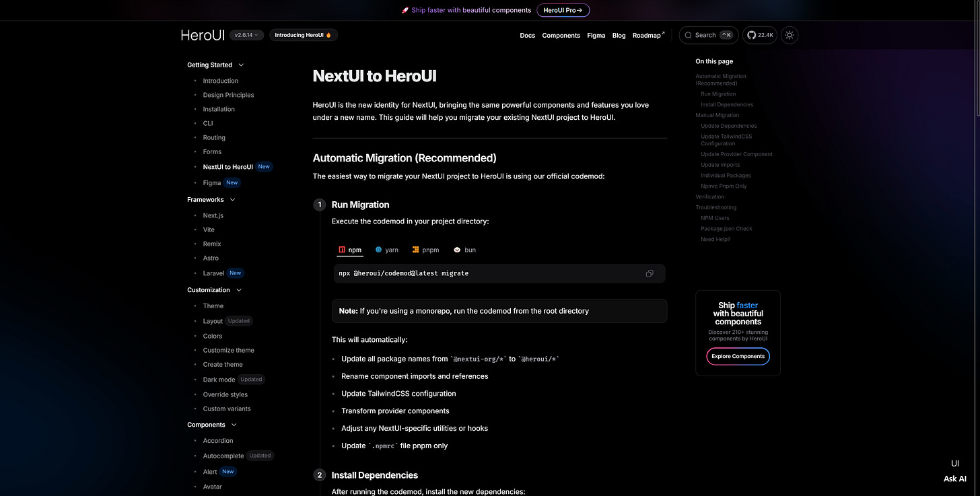The image size is (980, 496).
Task: Open the Astro framework page
Action: click(211, 258)
